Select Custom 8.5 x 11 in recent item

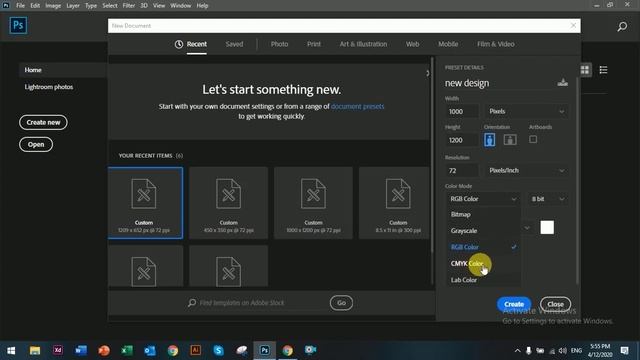coord(394,202)
